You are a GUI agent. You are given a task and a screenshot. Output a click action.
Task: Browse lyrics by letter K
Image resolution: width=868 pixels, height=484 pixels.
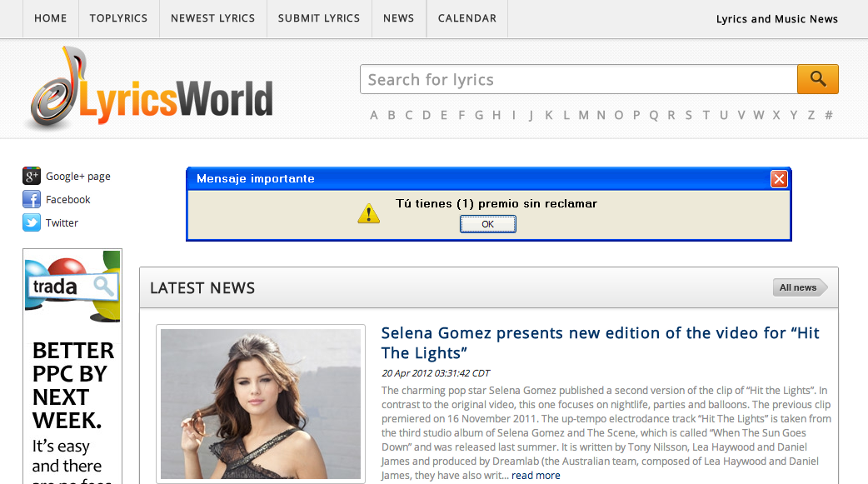549,115
